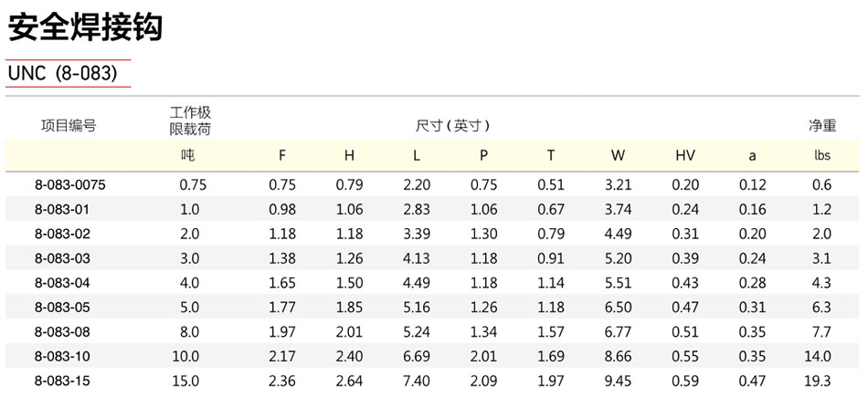This screenshot has height=408, width=868.
Task: Click the 项目编号 column header
Action: (69, 126)
